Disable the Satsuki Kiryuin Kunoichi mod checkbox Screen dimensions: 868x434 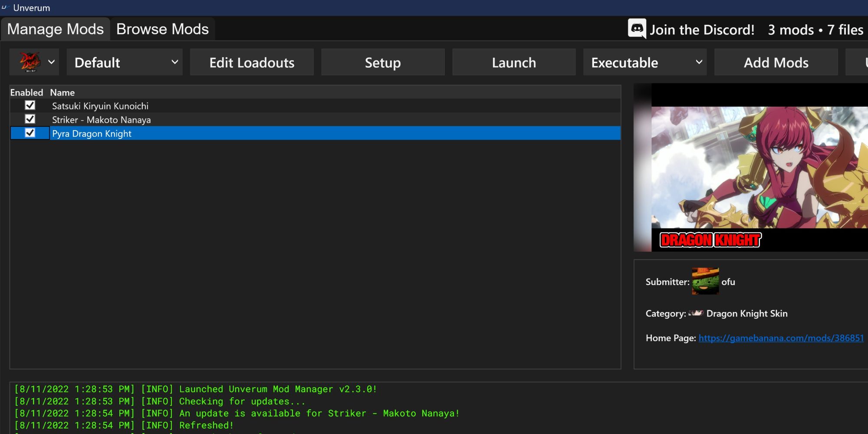(x=30, y=105)
